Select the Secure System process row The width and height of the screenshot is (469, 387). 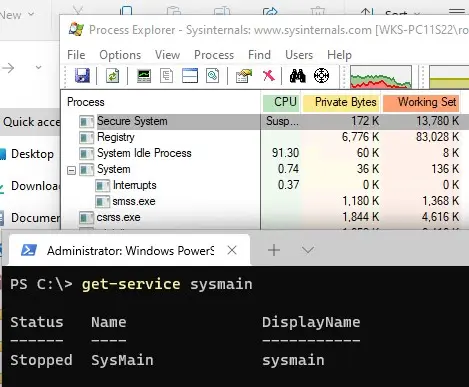point(265,121)
